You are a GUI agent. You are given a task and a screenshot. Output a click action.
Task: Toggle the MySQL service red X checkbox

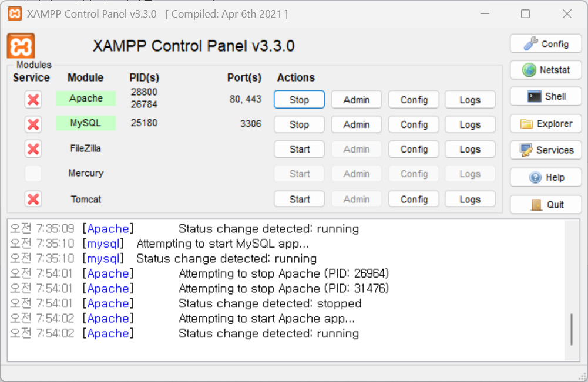33,124
